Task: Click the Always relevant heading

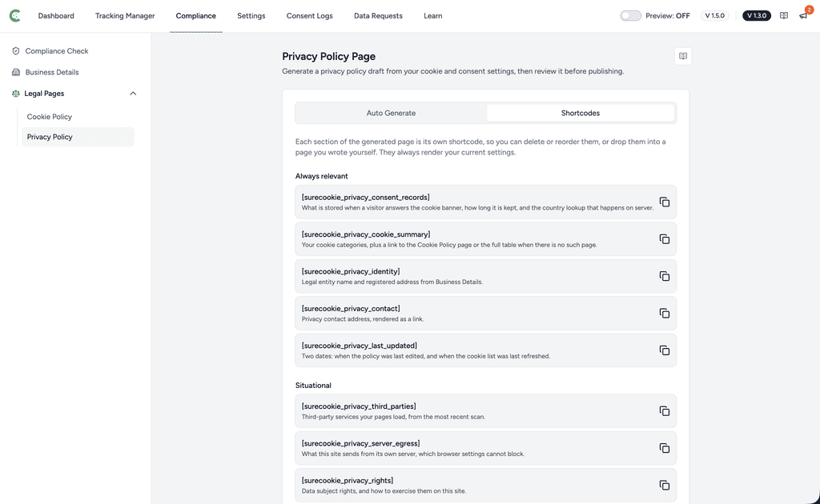Action: (322, 176)
